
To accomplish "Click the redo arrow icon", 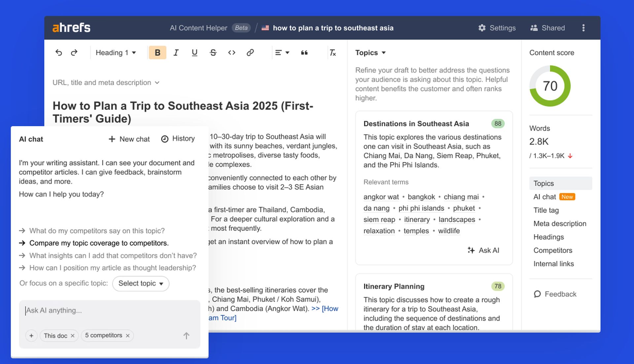I will pyautogui.click(x=74, y=53).
